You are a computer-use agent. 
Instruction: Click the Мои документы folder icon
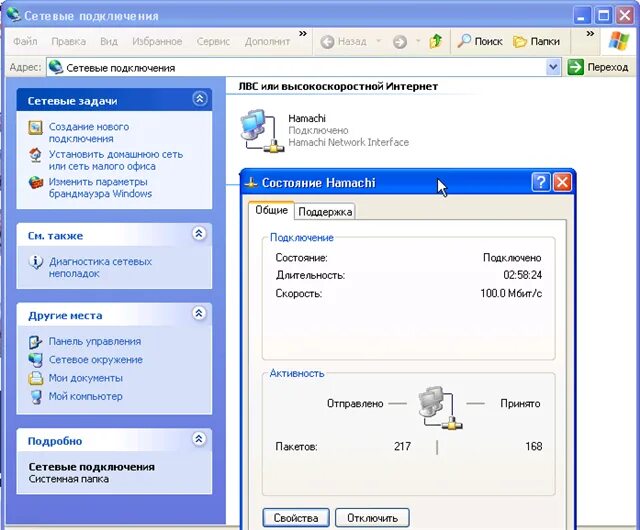click(x=36, y=378)
